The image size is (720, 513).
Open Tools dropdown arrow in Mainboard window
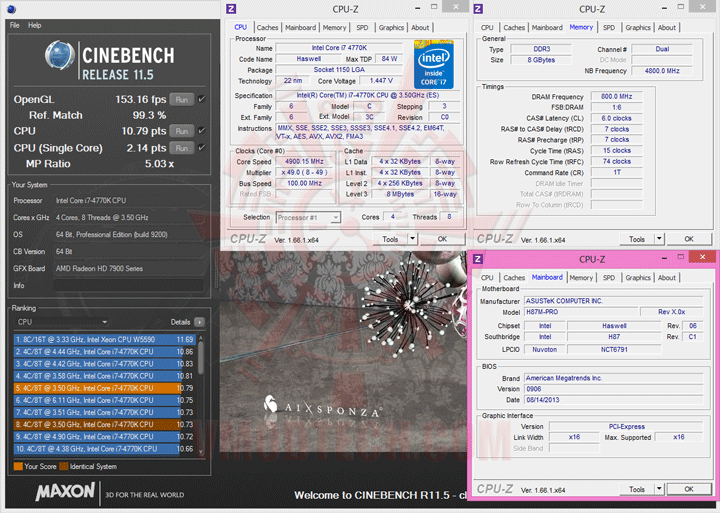(659, 489)
